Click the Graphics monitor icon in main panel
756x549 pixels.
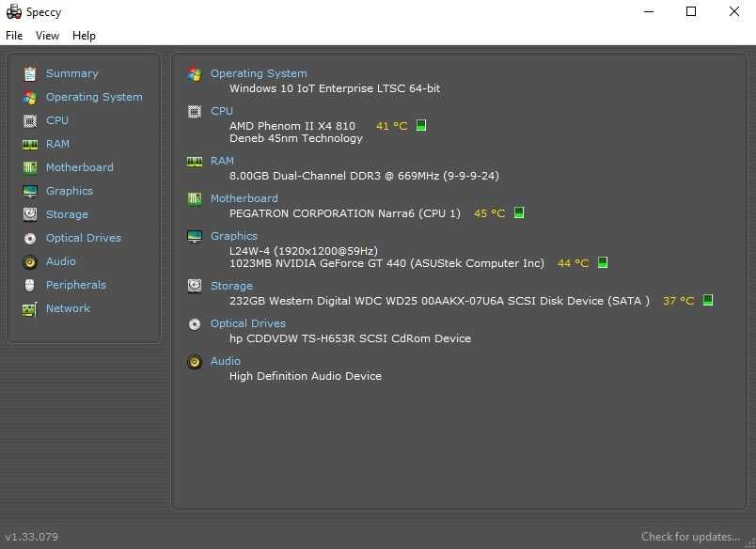pyautogui.click(x=195, y=236)
